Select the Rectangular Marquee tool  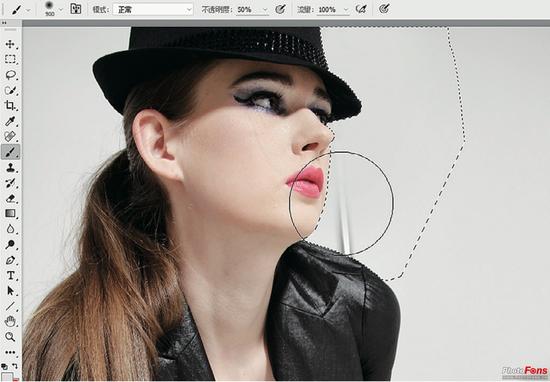click(10, 59)
